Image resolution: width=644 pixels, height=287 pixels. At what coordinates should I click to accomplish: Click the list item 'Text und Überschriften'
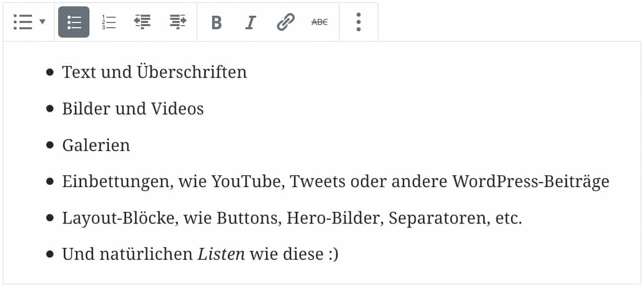pyautogui.click(x=154, y=72)
